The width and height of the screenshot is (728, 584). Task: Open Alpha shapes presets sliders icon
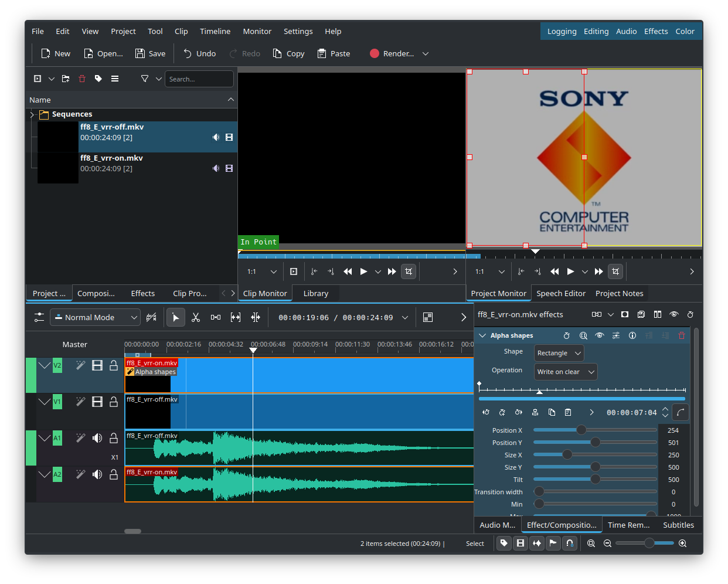(x=616, y=335)
